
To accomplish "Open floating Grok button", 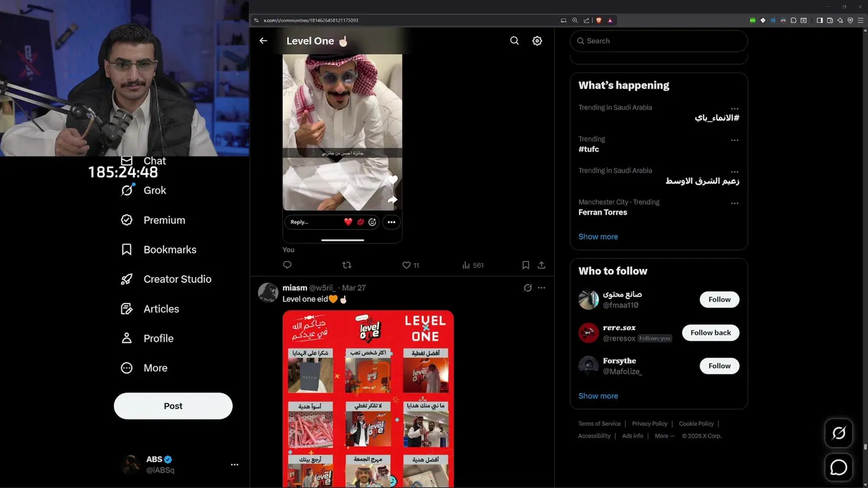I will [839, 433].
